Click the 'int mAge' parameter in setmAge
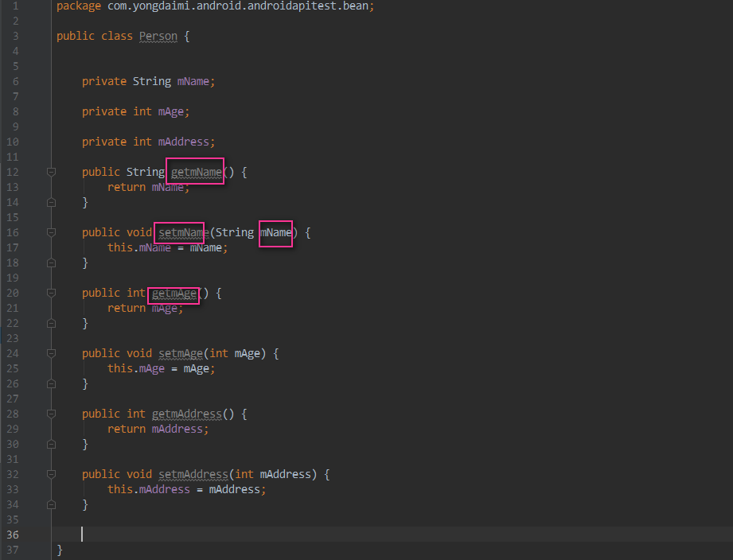Viewport: 733px width, 560px height. coord(234,353)
